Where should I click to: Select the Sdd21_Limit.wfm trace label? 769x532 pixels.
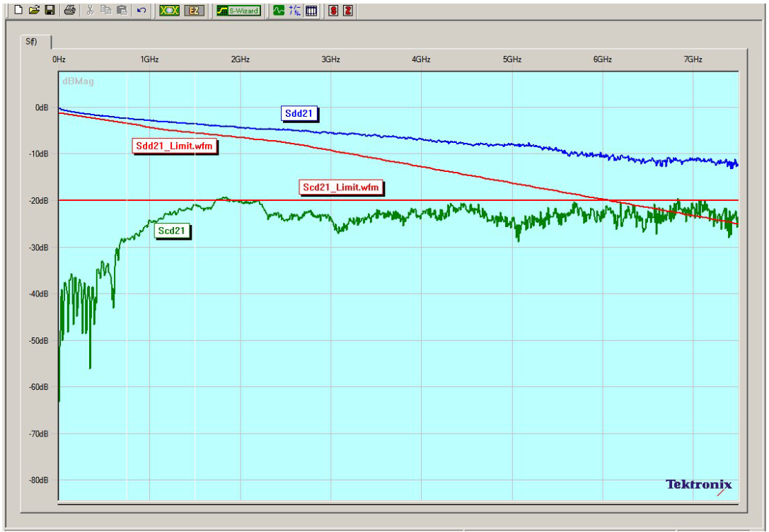click(x=174, y=146)
